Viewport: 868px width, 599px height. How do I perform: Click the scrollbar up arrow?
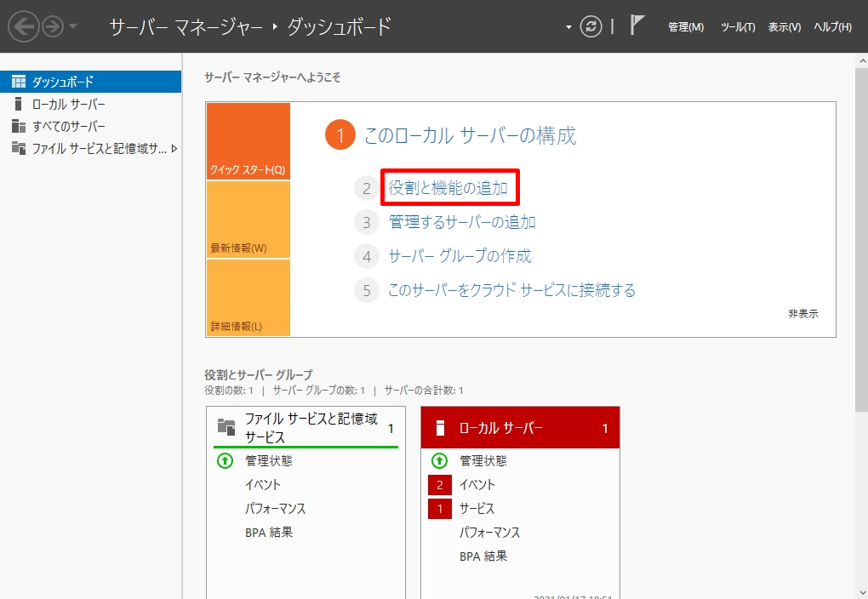tap(861, 60)
